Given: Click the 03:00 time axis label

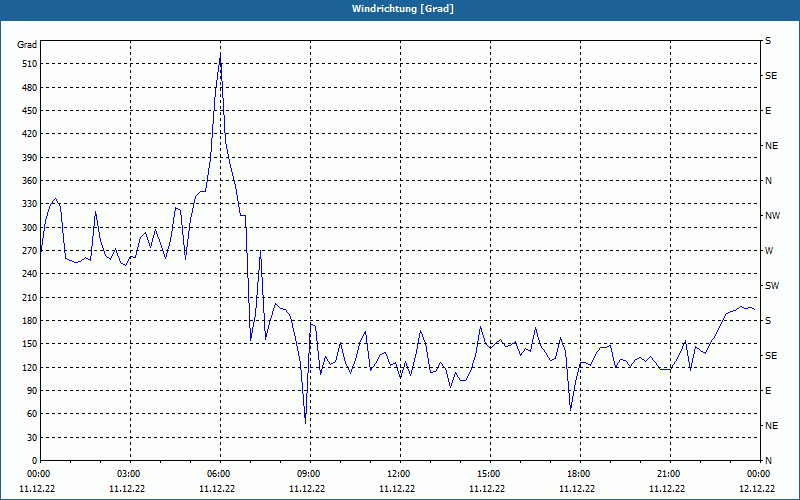Looking at the screenshot, I should click(130, 473).
